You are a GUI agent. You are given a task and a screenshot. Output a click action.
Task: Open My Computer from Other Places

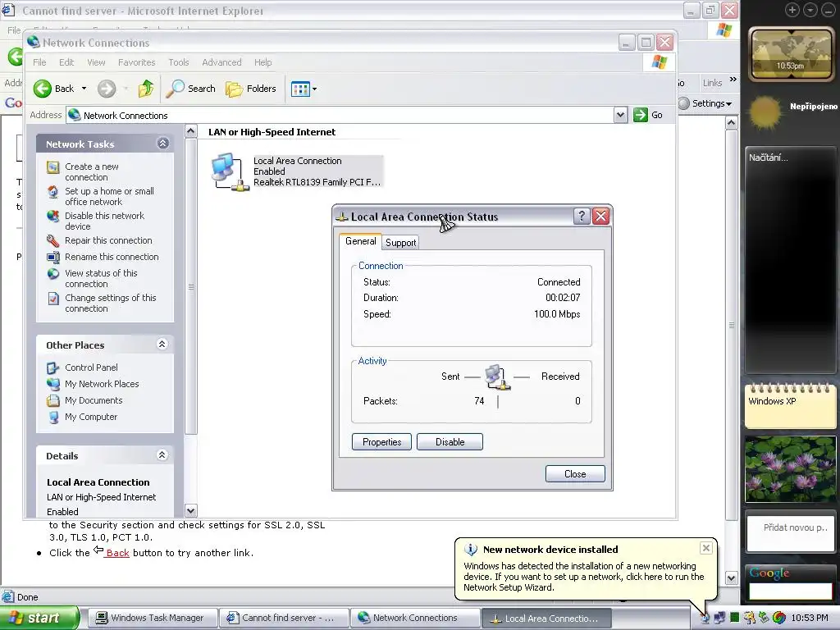[90, 417]
